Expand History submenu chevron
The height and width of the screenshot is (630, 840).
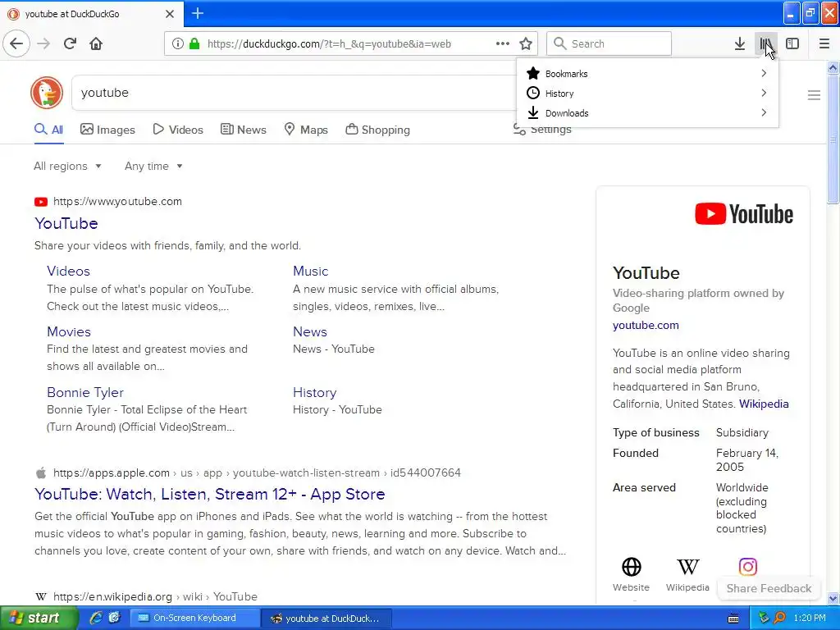764,94
